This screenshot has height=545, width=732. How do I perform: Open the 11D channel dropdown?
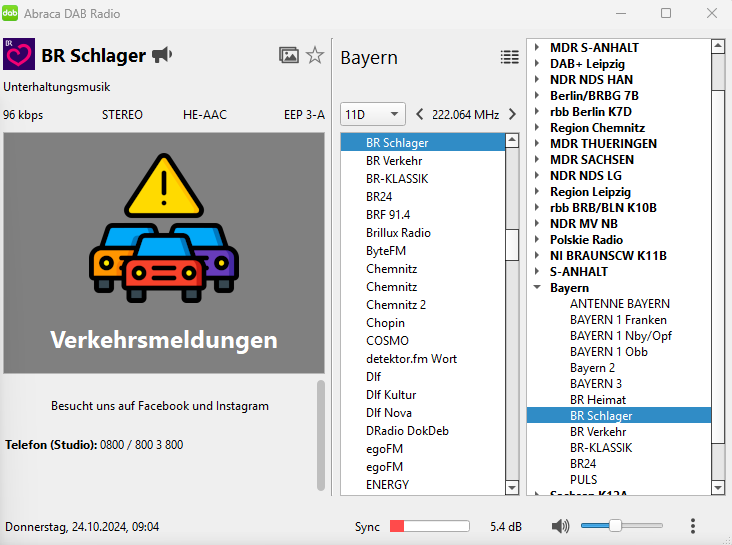(372, 114)
